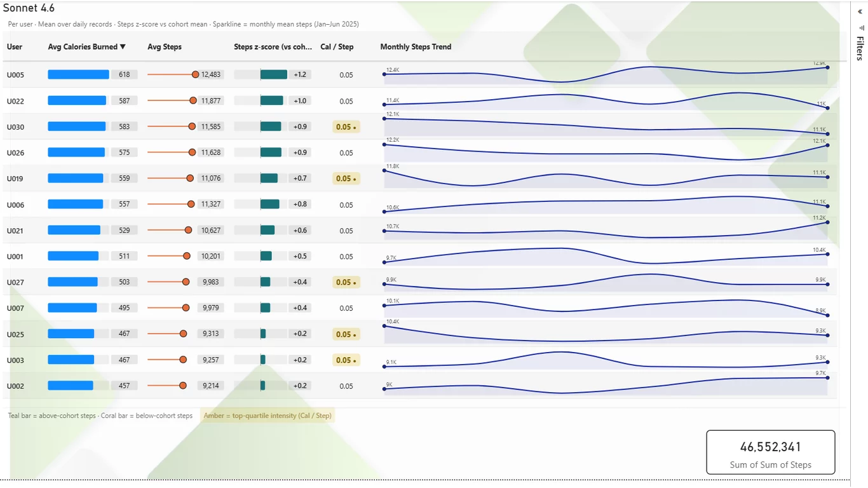Open the filter icon above Filters label

tap(860, 28)
